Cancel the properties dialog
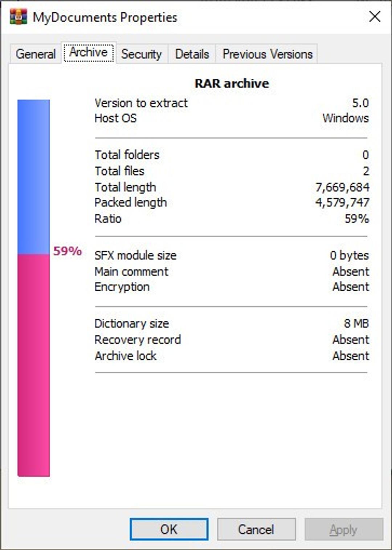Screen dimensions: 392x550 [x=256, y=529]
